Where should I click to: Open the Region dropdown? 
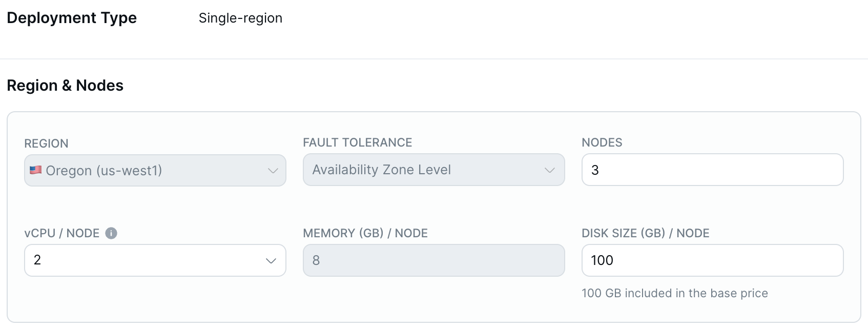pos(154,170)
